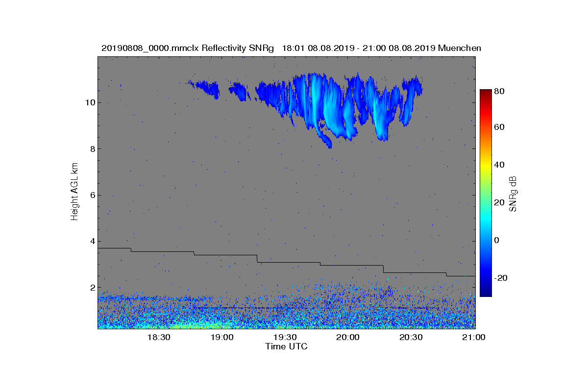Click the 19:30 time tick label
588x392 pixels.
(x=285, y=338)
